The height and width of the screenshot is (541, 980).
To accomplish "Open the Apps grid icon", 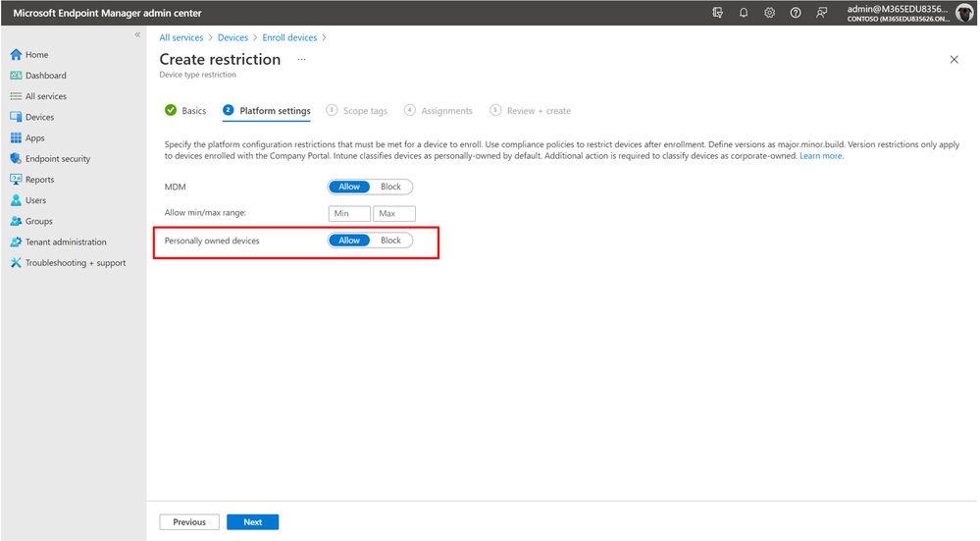I will coord(17,137).
